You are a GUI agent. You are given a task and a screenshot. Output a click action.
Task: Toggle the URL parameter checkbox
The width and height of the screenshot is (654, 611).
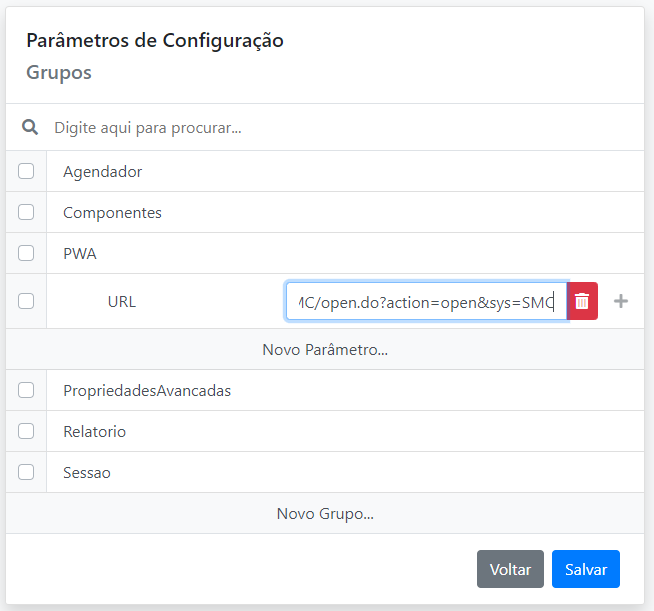pos(26,301)
